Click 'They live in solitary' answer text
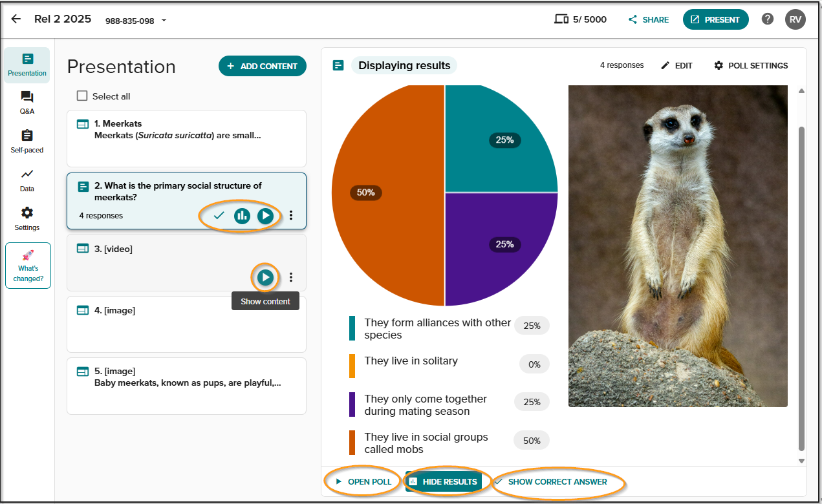The width and height of the screenshot is (822, 504). pyautogui.click(x=411, y=361)
